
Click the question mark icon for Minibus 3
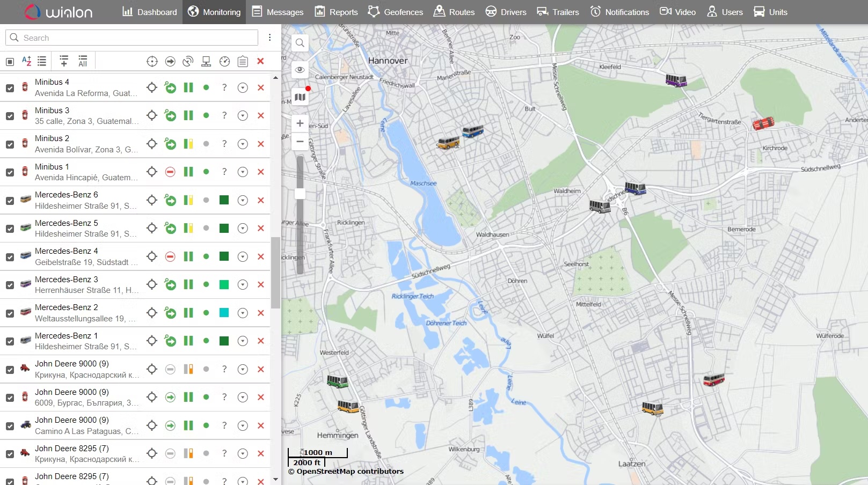(224, 115)
